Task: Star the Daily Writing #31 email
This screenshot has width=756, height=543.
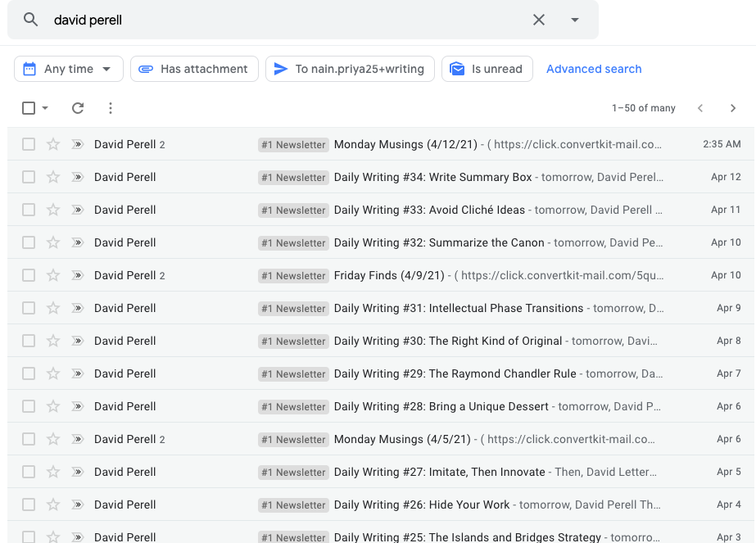Action: pos(53,308)
